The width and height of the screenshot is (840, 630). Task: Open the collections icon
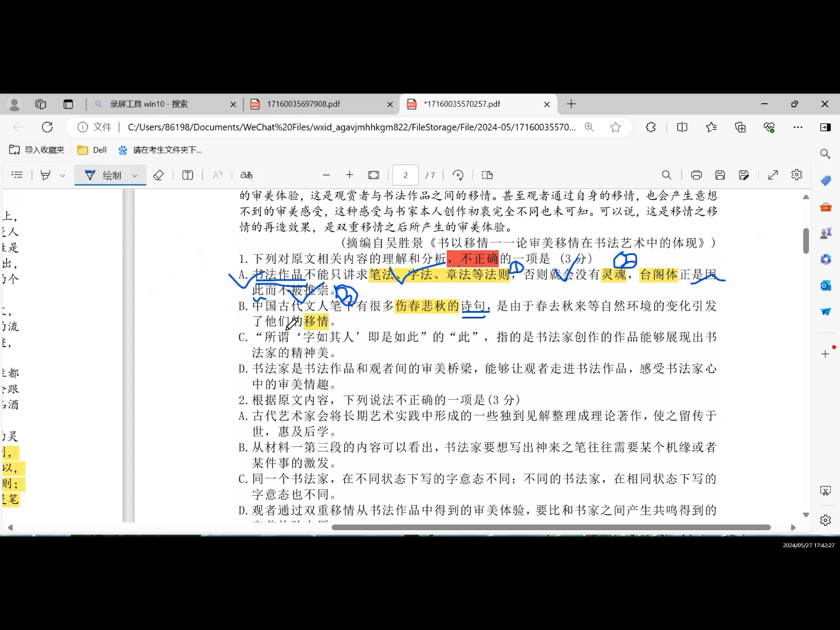coord(740,127)
